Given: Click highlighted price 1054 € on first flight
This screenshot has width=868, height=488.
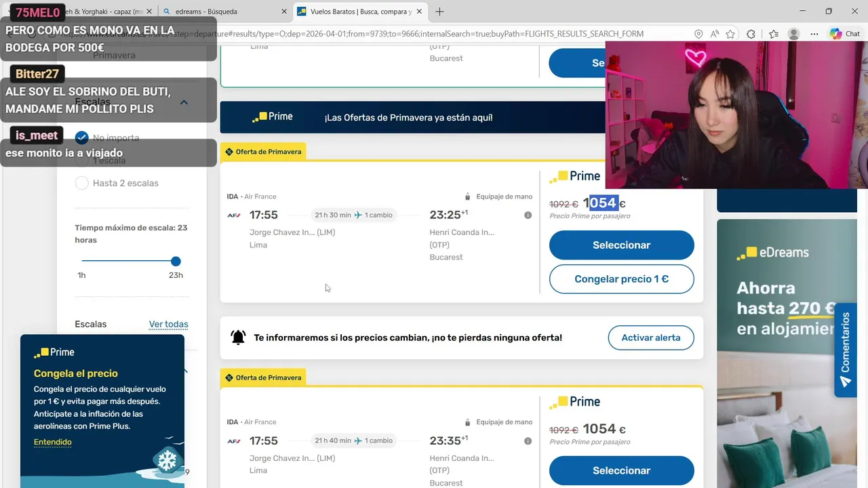Looking at the screenshot, I should click(x=604, y=203).
